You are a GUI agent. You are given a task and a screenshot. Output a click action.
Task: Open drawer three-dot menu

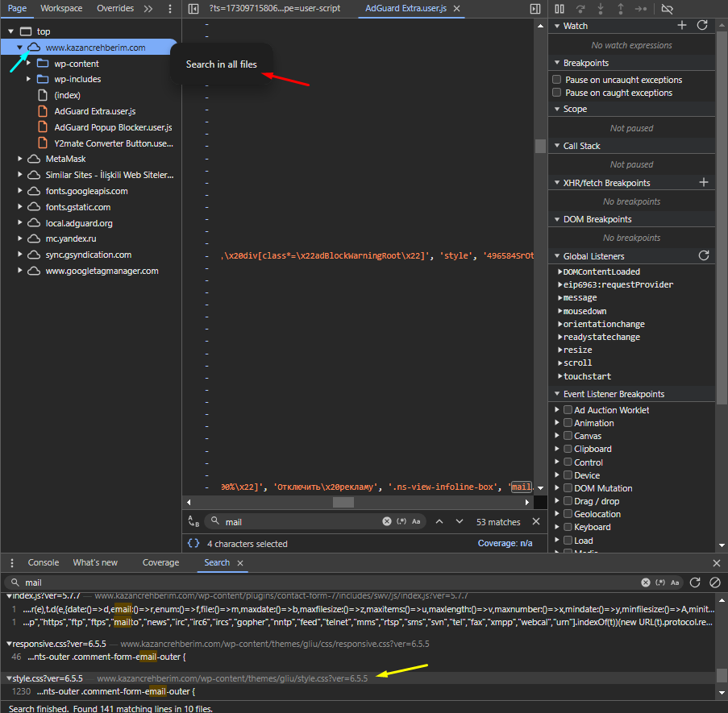point(12,562)
